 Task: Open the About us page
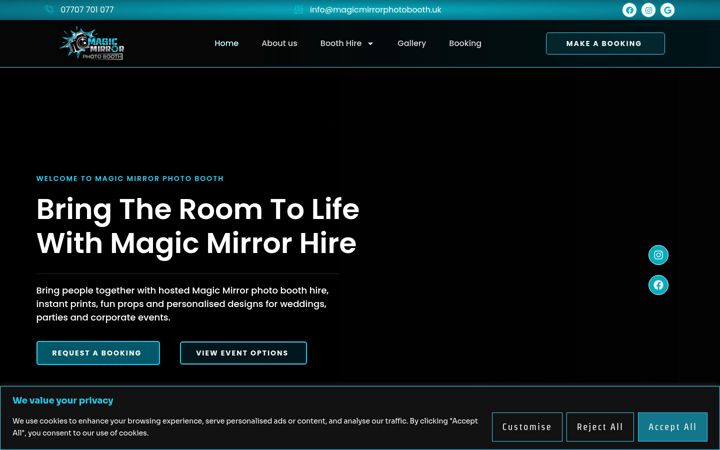coord(279,43)
